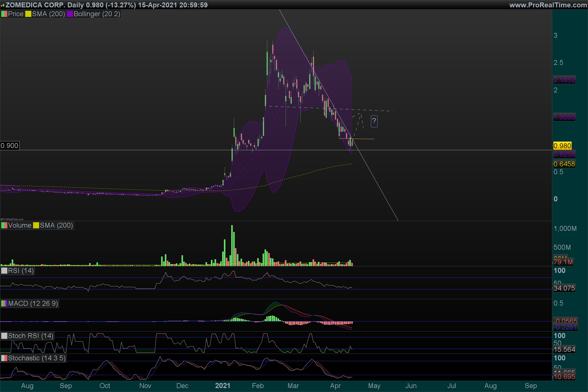The width and height of the screenshot is (588, 392).
Task: Click the RSI (14) legend icon
Action: [x=4, y=270]
